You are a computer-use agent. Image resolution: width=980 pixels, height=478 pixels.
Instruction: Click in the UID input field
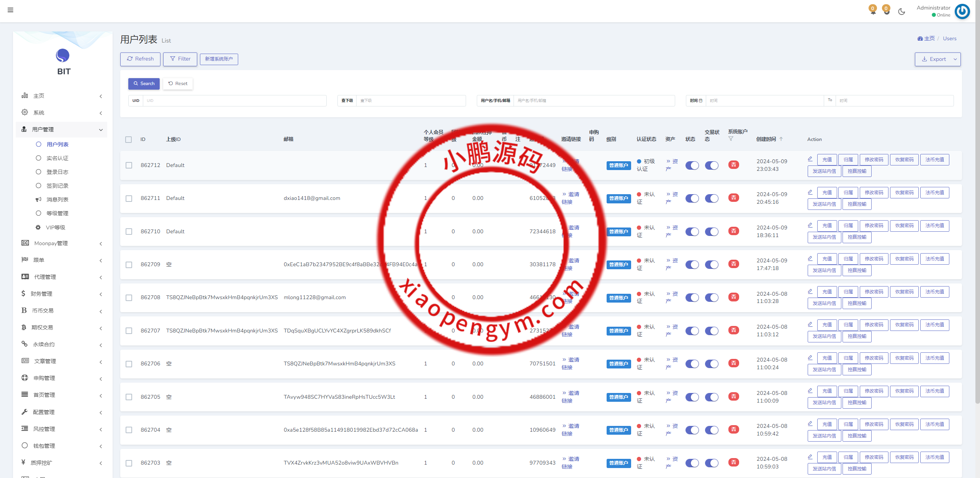click(234, 101)
